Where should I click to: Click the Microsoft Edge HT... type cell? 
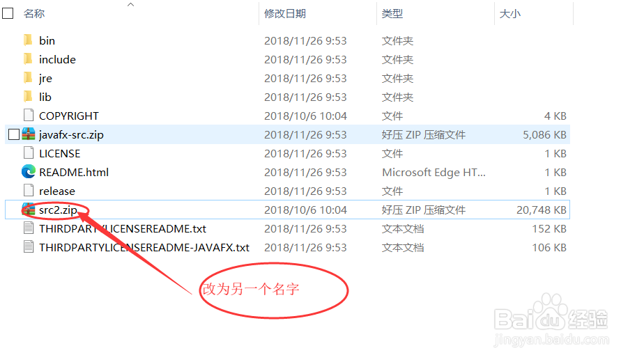click(434, 173)
